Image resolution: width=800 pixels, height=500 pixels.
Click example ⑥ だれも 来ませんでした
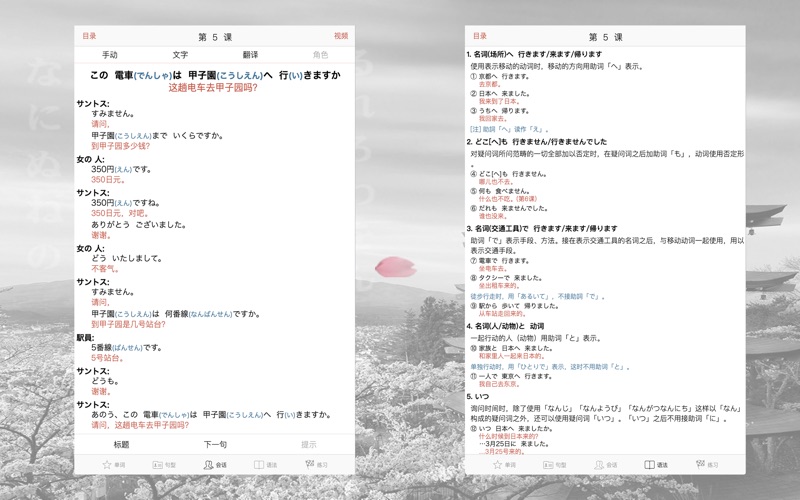tap(509, 208)
